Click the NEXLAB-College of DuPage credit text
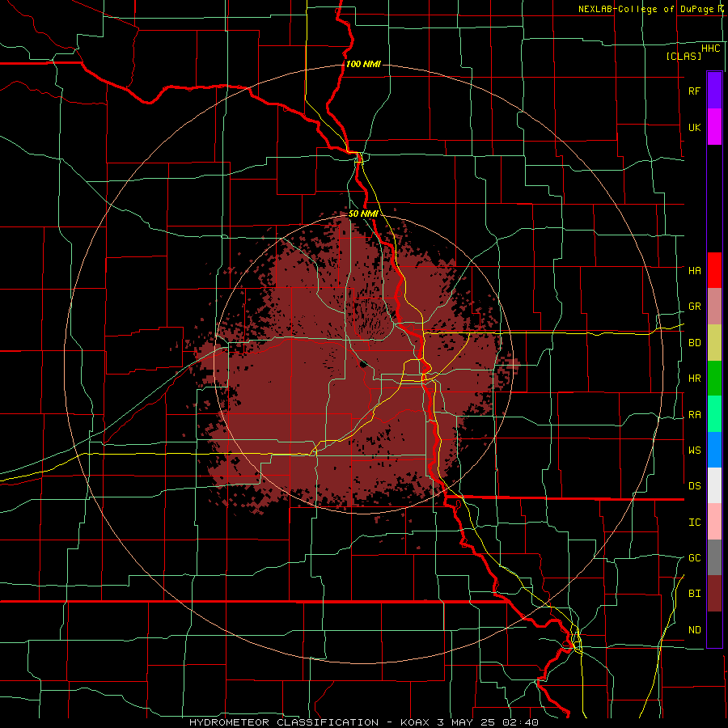 point(645,9)
